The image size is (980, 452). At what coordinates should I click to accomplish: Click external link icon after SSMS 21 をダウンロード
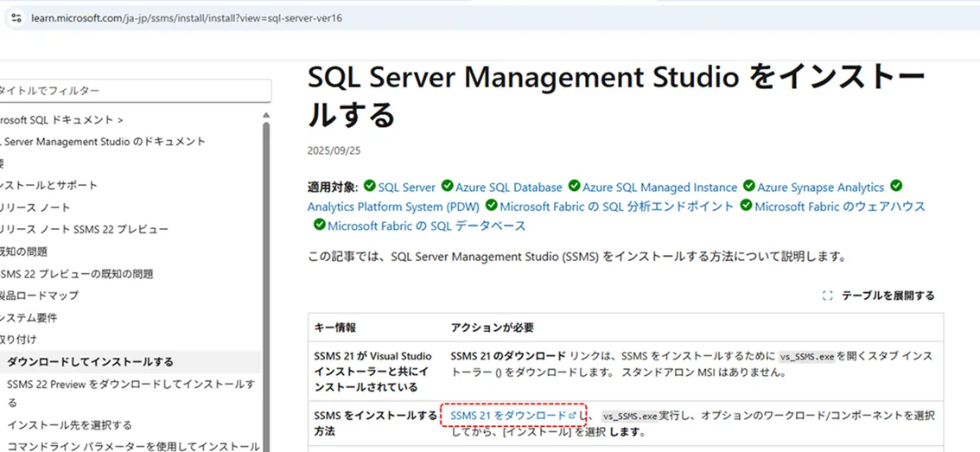tap(572, 416)
